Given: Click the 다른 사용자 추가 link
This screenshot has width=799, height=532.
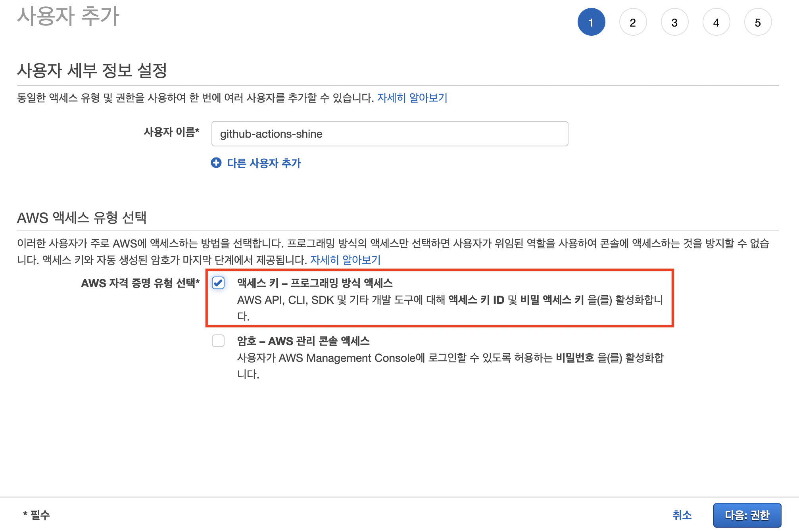Looking at the screenshot, I should pyautogui.click(x=264, y=163).
